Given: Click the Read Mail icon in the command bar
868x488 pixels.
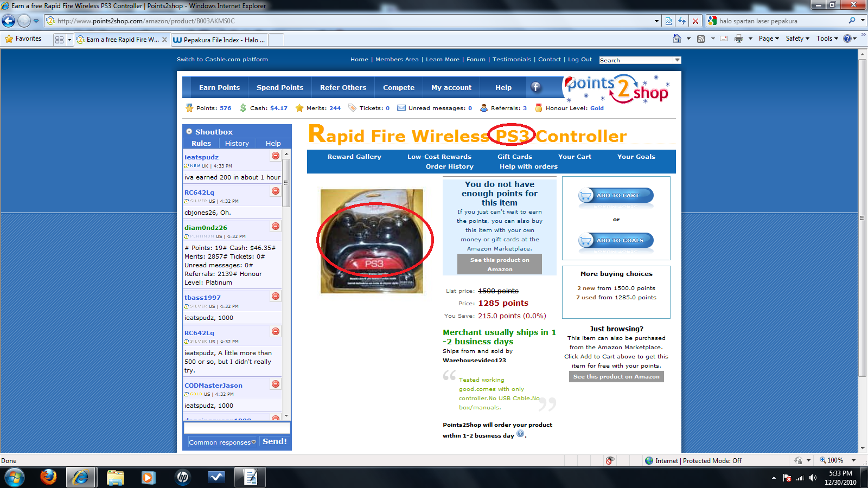Looking at the screenshot, I should pos(724,38).
